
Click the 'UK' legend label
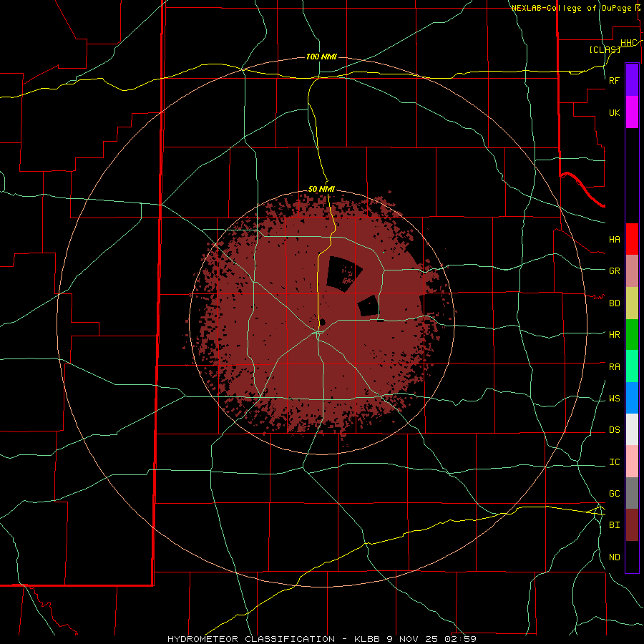point(615,113)
